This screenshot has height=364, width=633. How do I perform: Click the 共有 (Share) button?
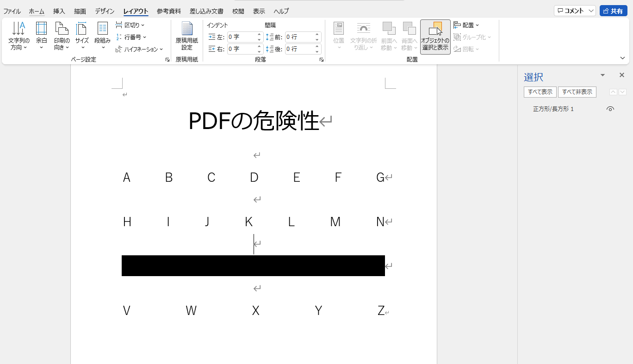pos(613,11)
